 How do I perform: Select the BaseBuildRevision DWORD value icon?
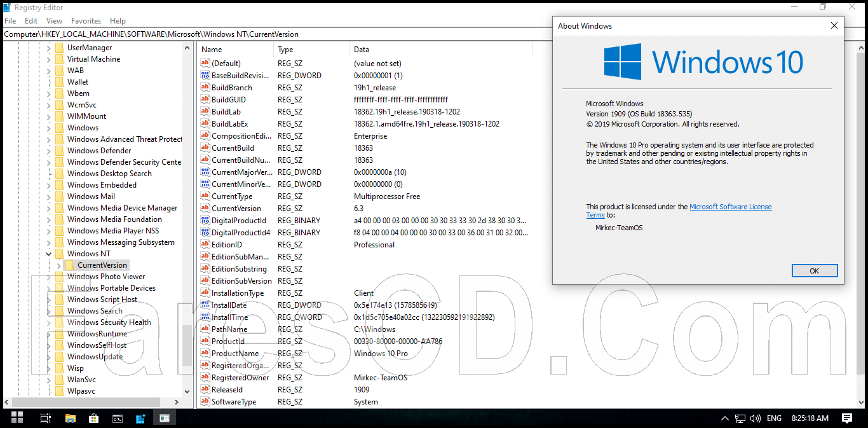tap(205, 75)
